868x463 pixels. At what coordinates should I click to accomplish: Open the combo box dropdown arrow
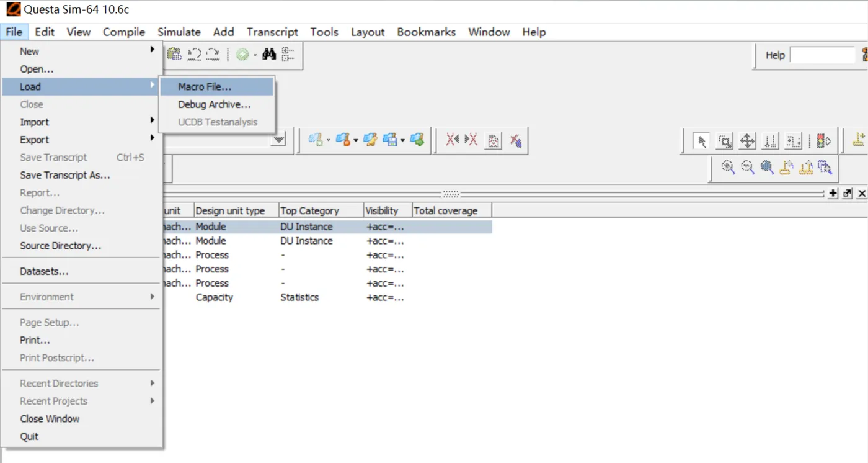279,140
